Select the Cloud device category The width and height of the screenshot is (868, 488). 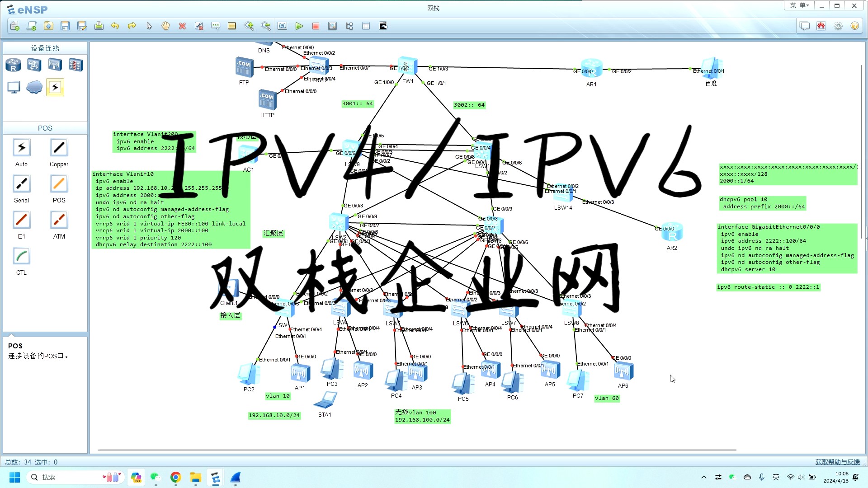34,87
